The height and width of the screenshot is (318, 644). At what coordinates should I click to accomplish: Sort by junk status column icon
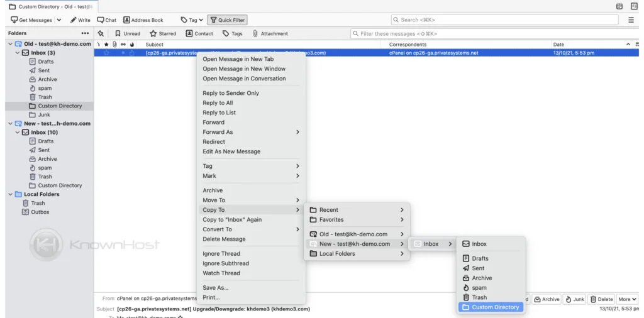point(132,45)
